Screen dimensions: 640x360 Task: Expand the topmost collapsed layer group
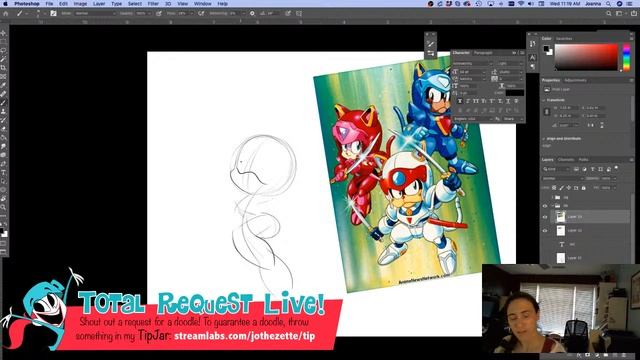[553, 198]
